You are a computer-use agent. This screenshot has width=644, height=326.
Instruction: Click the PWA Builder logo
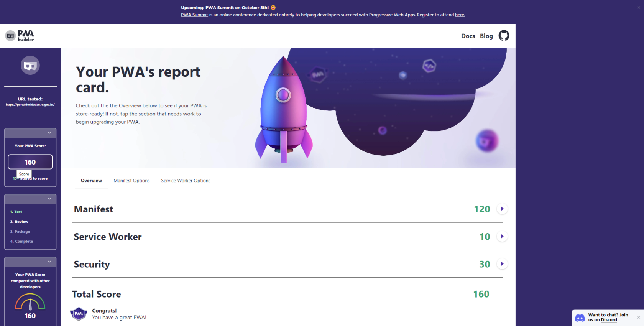pyautogui.click(x=20, y=36)
